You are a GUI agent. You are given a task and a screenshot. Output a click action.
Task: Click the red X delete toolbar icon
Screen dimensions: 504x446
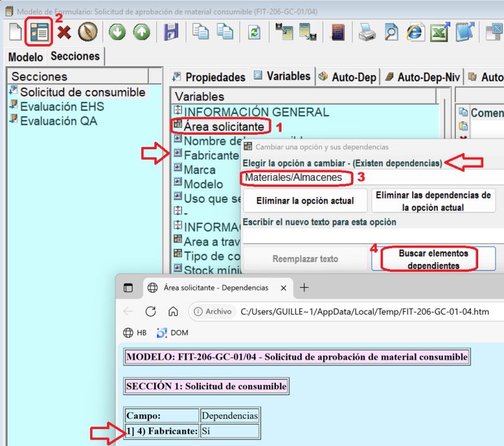pos(64,33)
